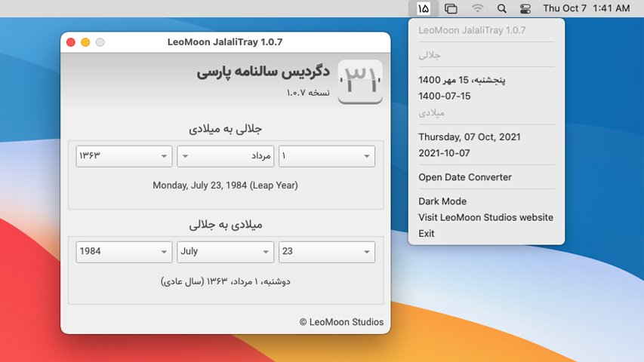This screenshot has height=362, width=644.
Task: Click heading جلالی به میلادی
Action: click(226, 129)
